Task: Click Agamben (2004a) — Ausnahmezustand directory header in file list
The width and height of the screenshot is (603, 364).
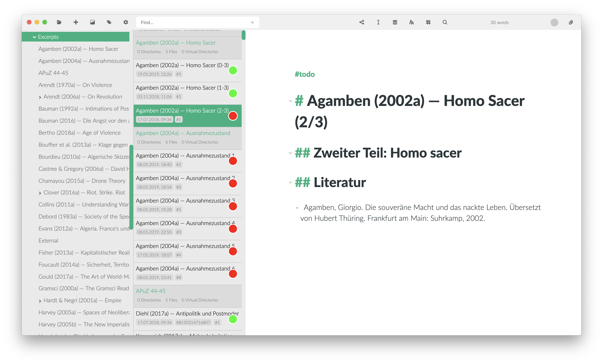Action: coord(187,138)
